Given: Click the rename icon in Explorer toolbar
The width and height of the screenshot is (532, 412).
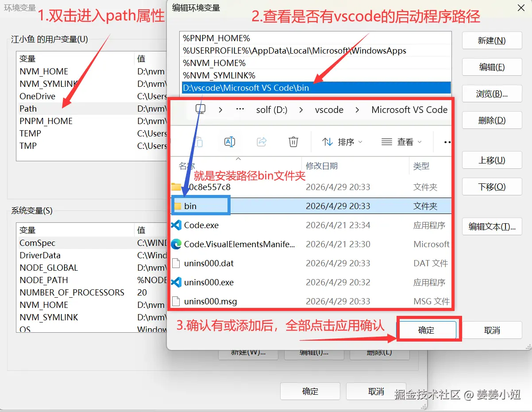Looking at the screenshot, I should point(230,142).
